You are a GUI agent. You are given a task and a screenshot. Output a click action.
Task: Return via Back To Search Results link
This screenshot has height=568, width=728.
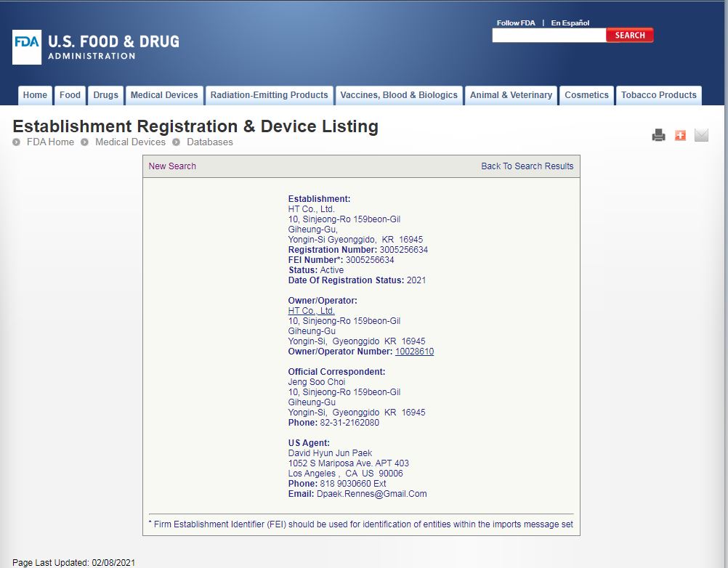click(x=527, y=166)
